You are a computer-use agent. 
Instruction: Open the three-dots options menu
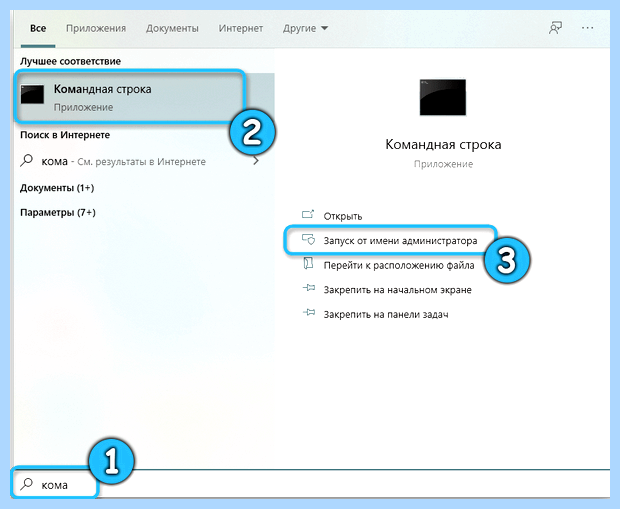588,28
